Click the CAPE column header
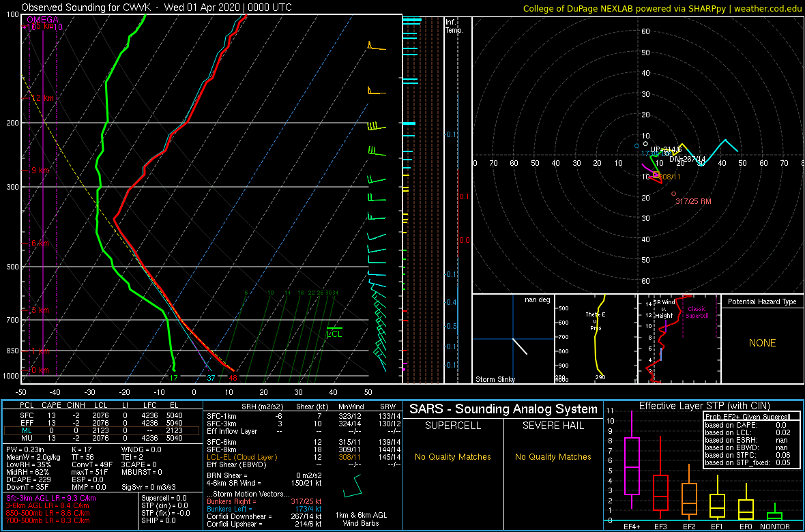This screenshot has width=805, height=532. tap(51, 407)
